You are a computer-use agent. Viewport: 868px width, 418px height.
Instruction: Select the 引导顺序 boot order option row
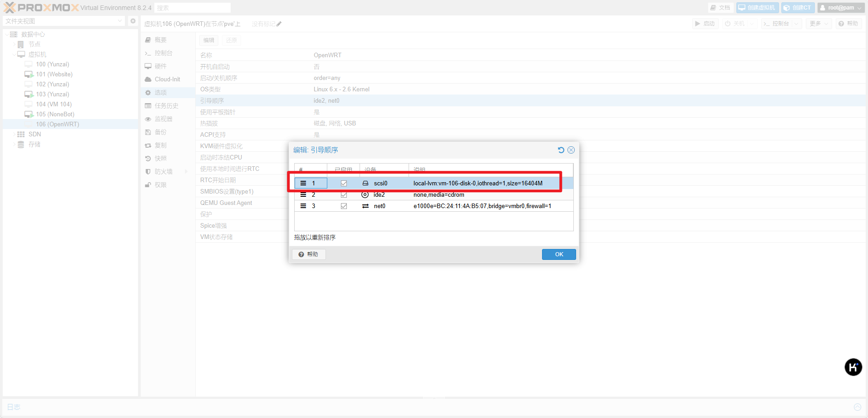(x=530, y=101)
